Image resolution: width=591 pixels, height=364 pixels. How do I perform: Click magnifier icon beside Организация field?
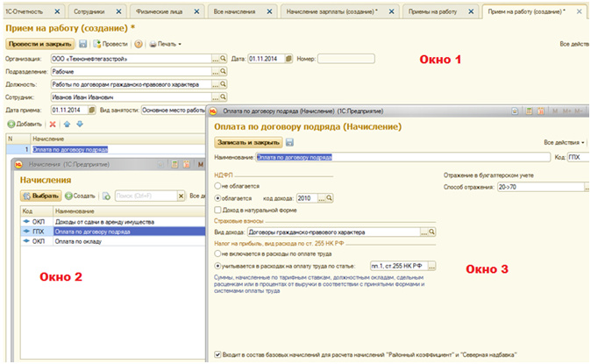coord(223,59)
